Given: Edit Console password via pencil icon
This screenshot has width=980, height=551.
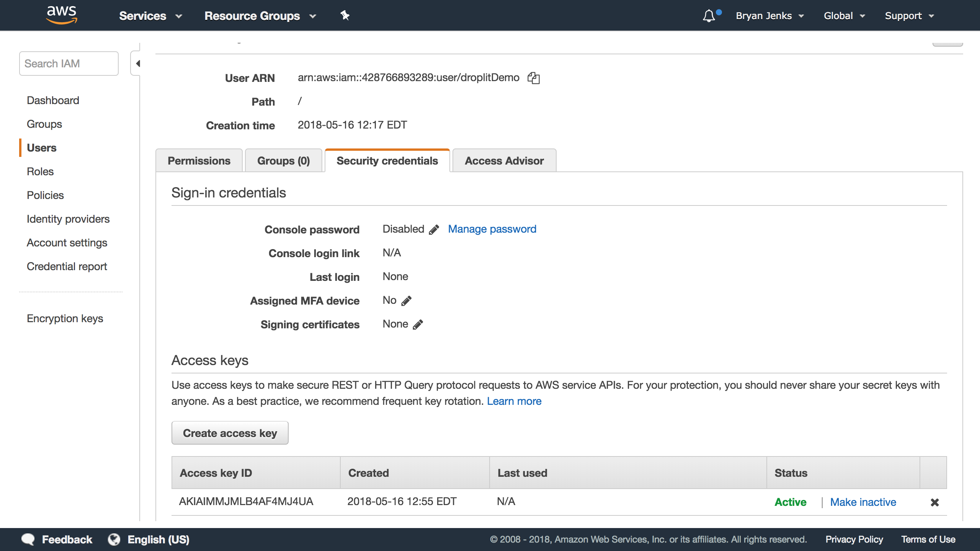Looking at the screenshot, I should coord(434,230).
